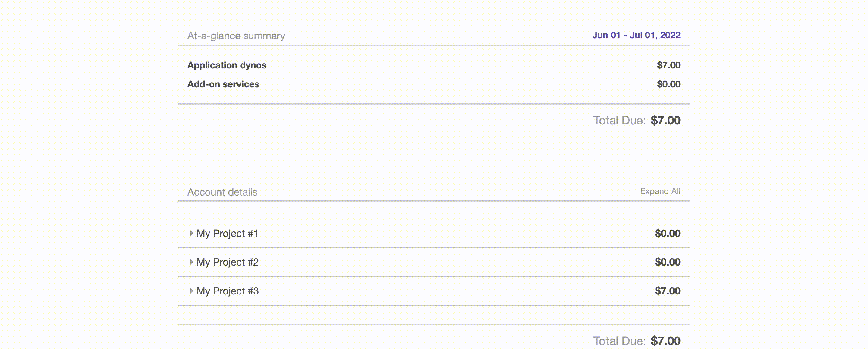Select the Jun 01 - Jul 01, 2022 date range
Image resolution: width=868 pixels, height=349 pixels.
click(636, 35)
